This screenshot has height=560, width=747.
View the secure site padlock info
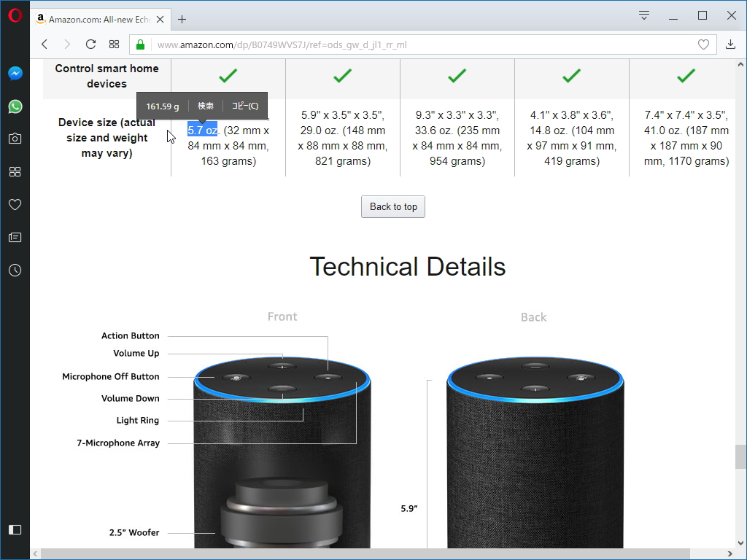[140, 44]
